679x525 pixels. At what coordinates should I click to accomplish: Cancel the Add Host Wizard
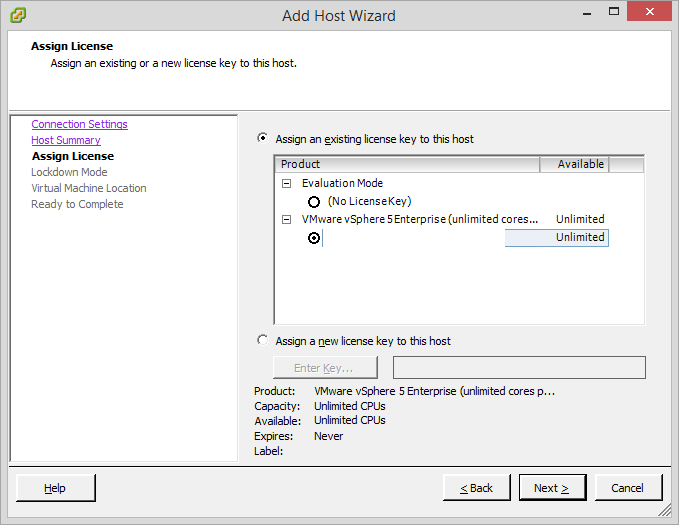point(627,488)
